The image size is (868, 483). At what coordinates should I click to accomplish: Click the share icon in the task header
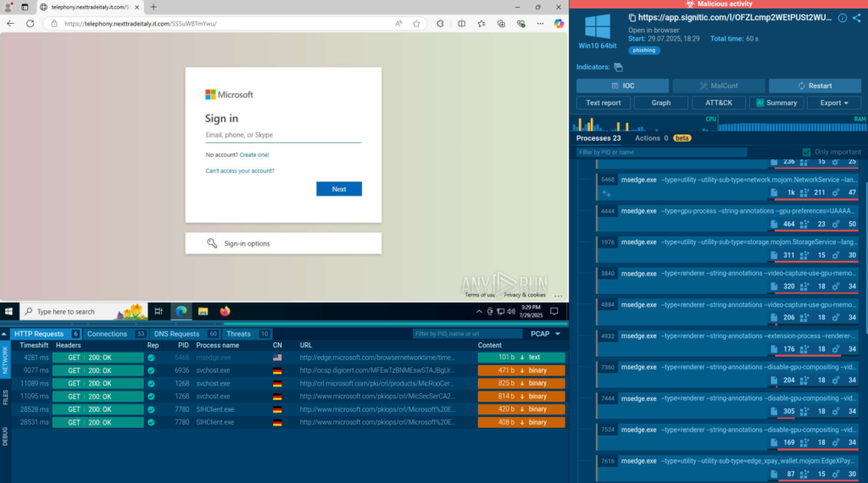click(858, 18)
